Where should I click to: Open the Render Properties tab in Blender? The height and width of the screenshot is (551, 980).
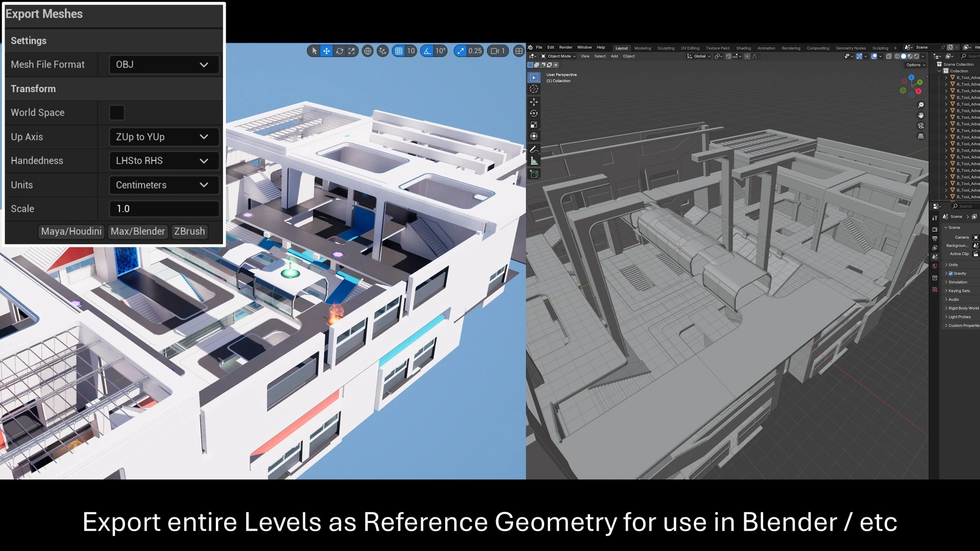click(935, 229)
